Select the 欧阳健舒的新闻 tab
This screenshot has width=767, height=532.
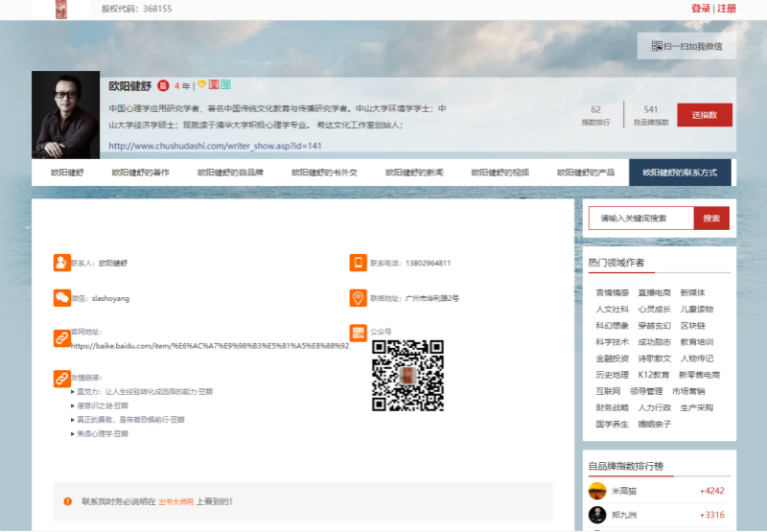coord(414,173)
